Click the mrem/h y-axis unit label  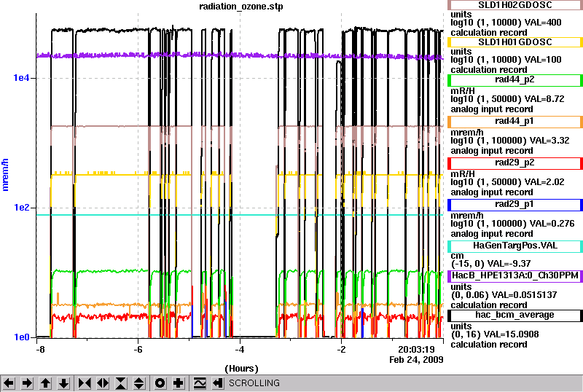click(x=5, y=175)
